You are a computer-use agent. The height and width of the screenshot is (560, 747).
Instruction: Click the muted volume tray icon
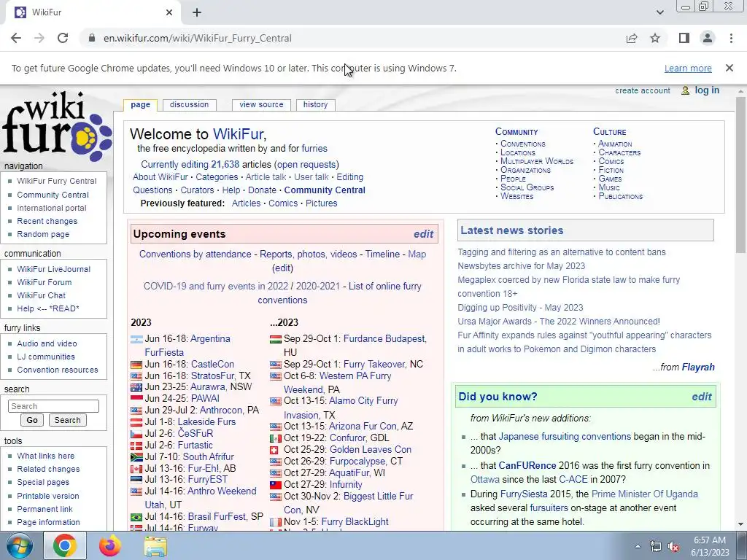(673, 547)
